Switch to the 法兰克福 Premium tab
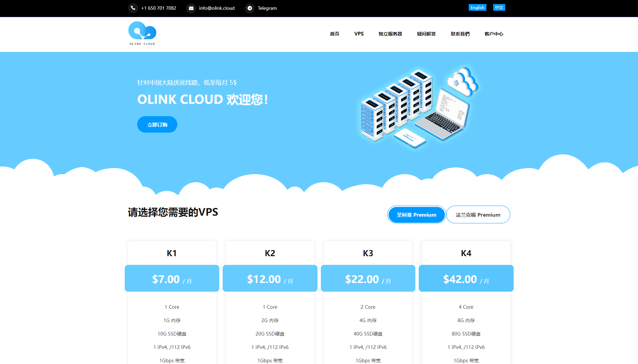This screenshot has height=364, width=638. (478, 215)
